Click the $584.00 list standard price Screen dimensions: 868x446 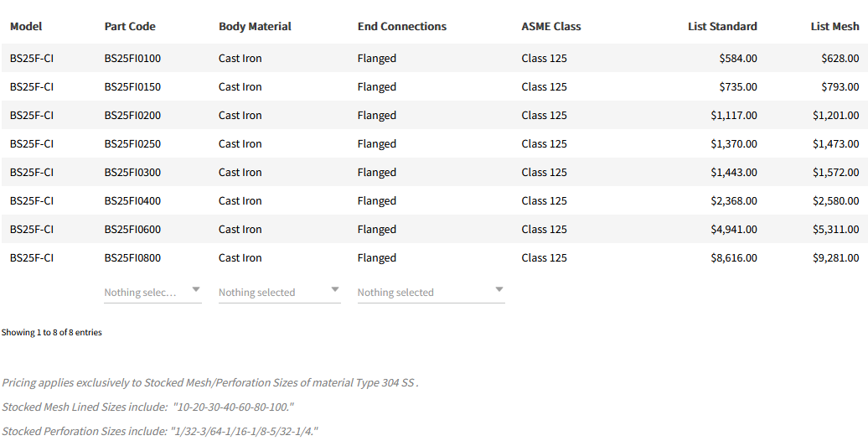pyautogui.click(x=738, y=59)
